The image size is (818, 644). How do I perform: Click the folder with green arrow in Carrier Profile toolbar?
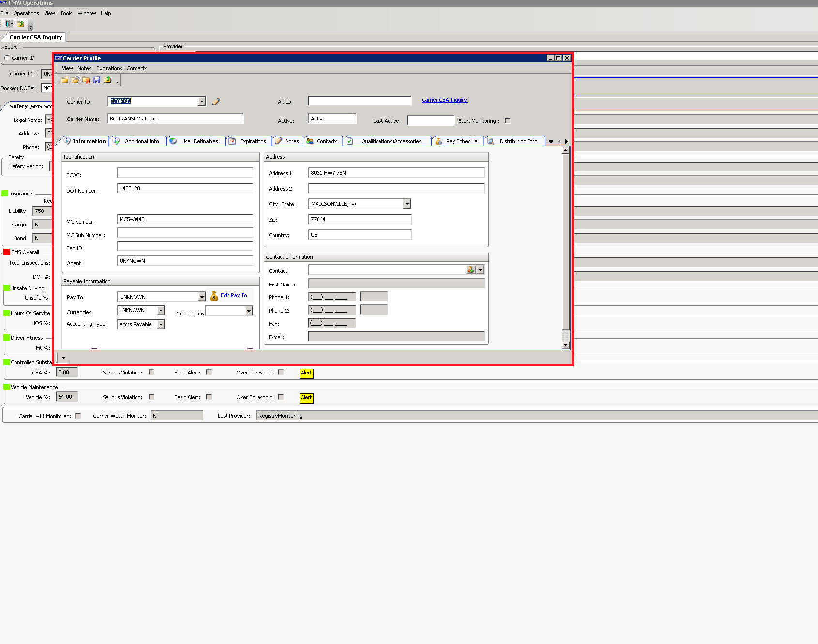pyautogui.click(x=107, y=80)
